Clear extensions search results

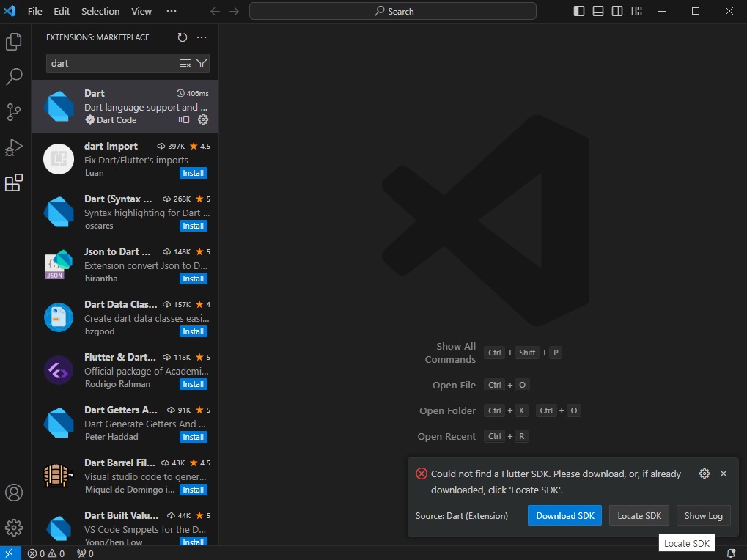pyautogui.click(x=185, y=63)
